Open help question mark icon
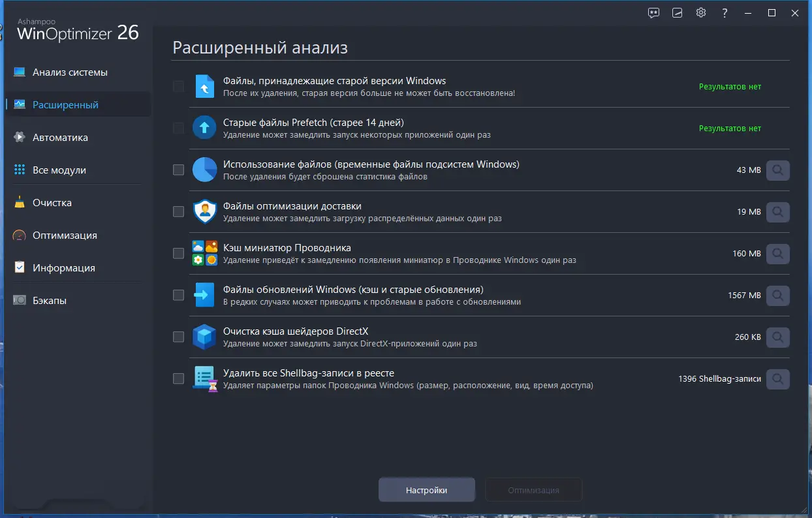Image resolution: width=812 pixels, height=518 pixels. click(725, 12)
